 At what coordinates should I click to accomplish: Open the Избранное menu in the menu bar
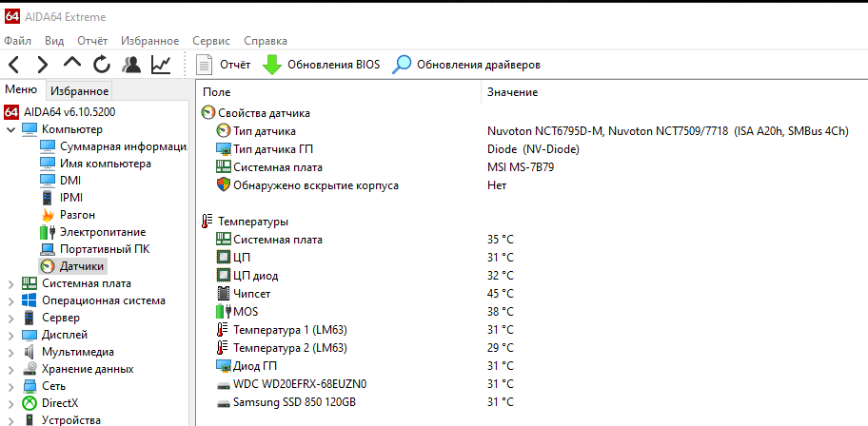pos(150,41)
